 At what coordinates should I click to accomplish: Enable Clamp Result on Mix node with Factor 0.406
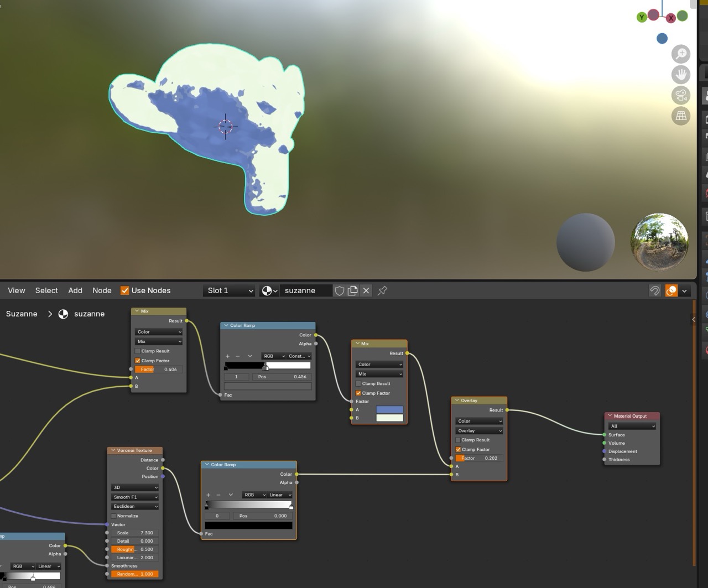[x=138, y=351]
